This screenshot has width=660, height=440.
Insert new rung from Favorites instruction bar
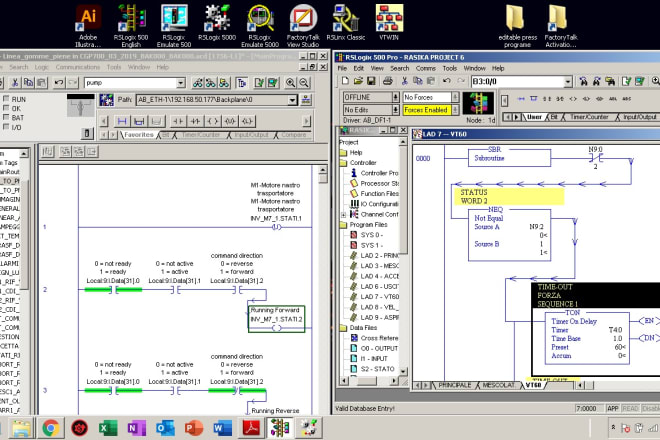[122, 121]
